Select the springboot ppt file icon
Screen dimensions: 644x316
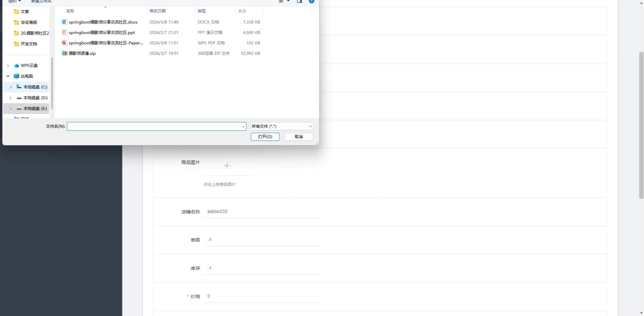tap(64, 32)
